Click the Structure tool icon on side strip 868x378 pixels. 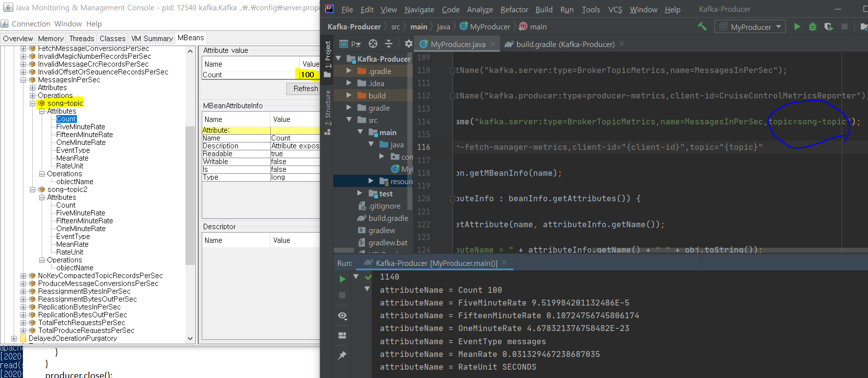[x=328, y=132]
